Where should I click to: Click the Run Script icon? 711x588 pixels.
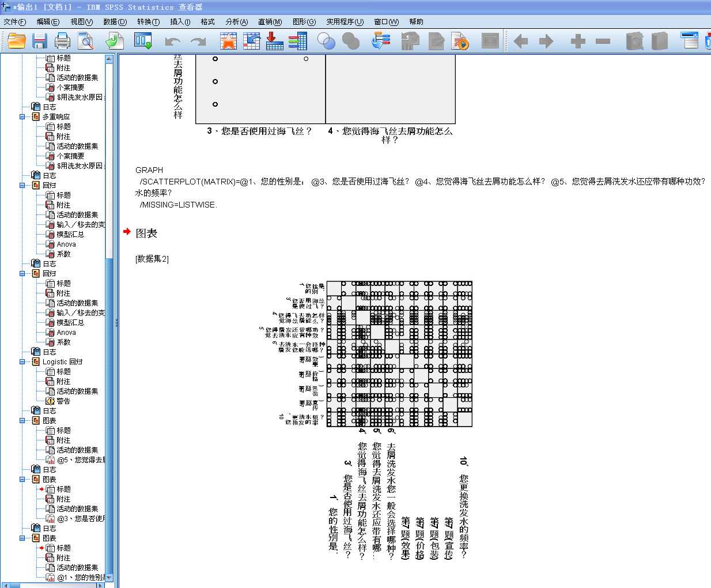460,41
